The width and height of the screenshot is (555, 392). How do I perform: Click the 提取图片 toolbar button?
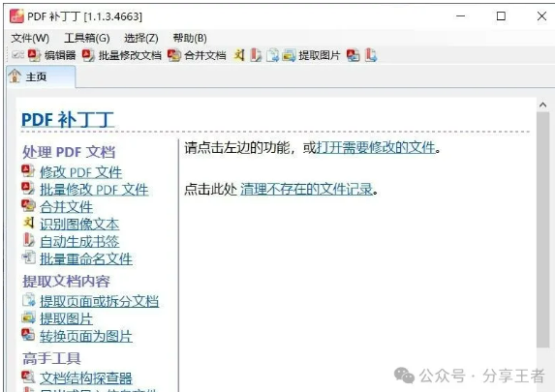311,55
